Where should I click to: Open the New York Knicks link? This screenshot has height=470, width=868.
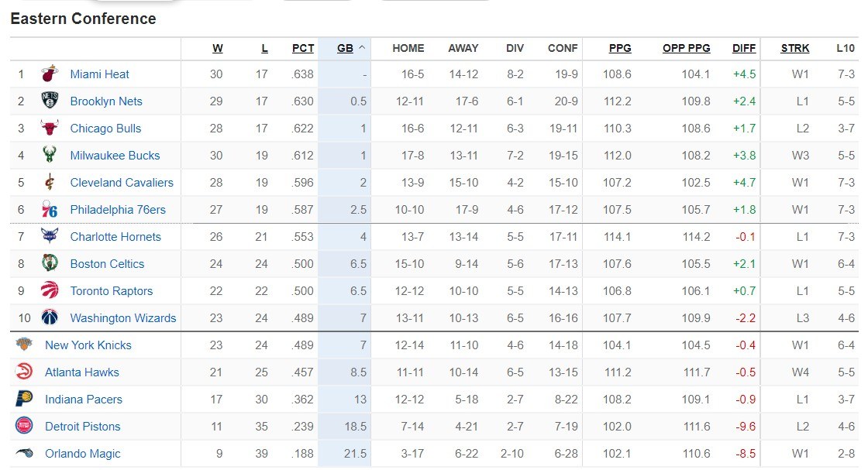point(88,345)
